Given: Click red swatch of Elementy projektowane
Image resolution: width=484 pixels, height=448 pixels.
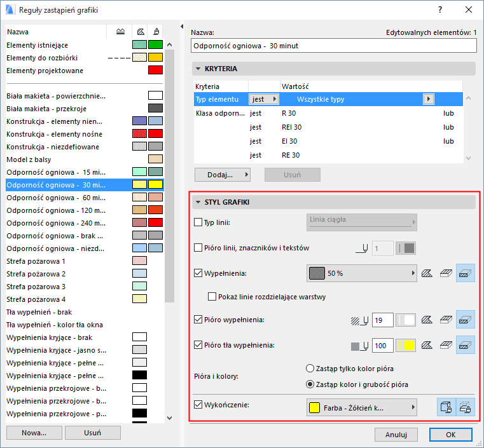Looking at the screenshot, I should coord(155,70).
